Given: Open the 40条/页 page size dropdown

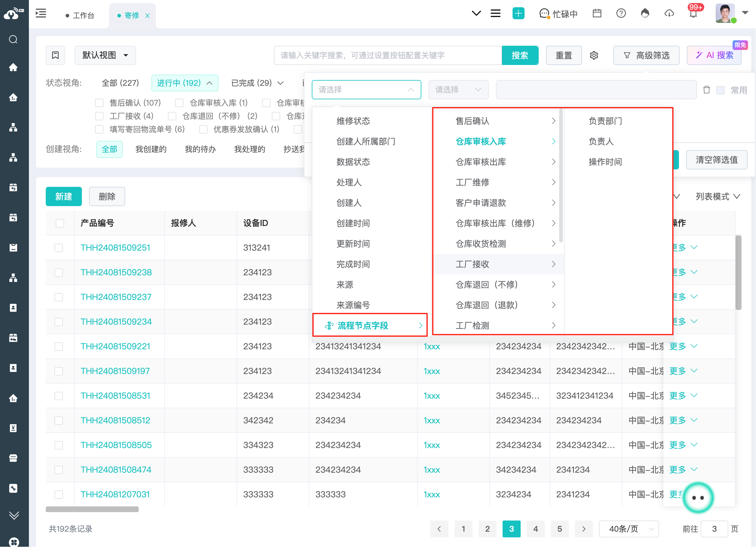Looking at the screenshot, I should [629, 529].
